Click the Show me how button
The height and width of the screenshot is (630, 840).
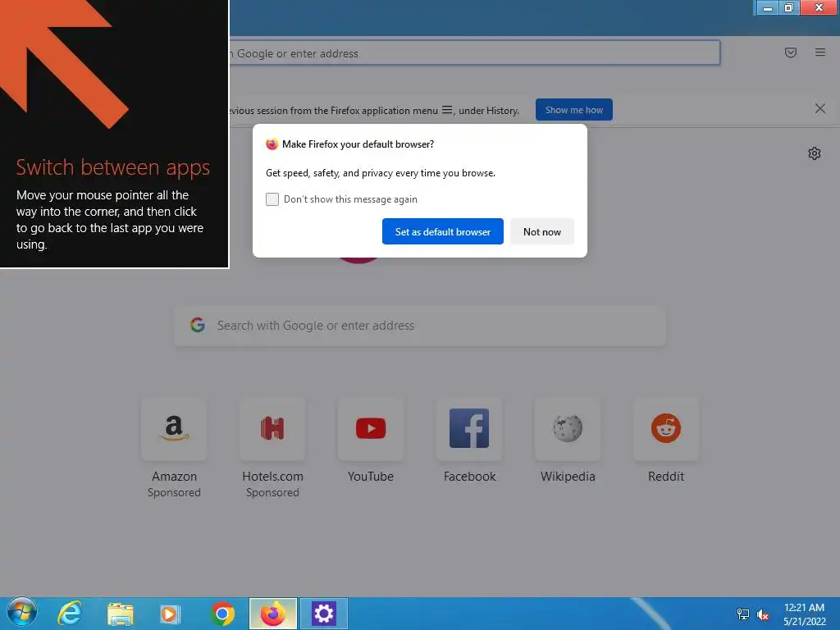573,110
